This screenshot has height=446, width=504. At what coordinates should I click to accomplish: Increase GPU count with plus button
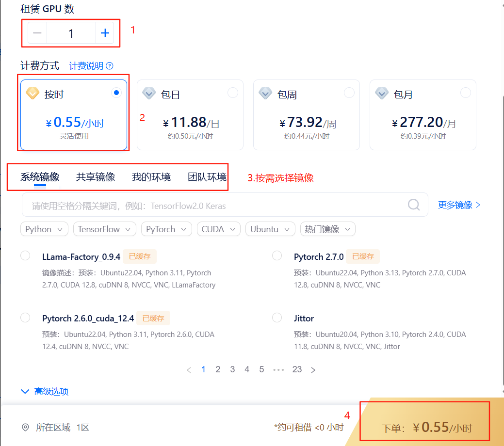pos(105,33)
